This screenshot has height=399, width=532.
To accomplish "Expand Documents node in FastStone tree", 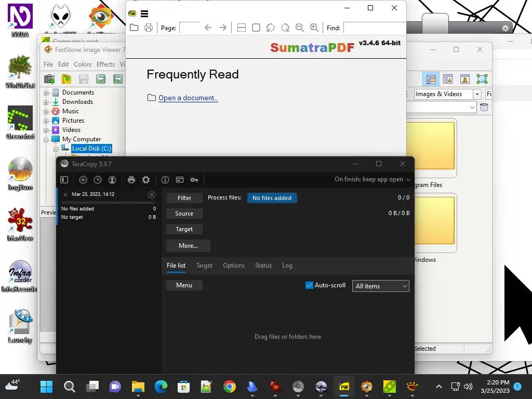I will tap(46, 93).
